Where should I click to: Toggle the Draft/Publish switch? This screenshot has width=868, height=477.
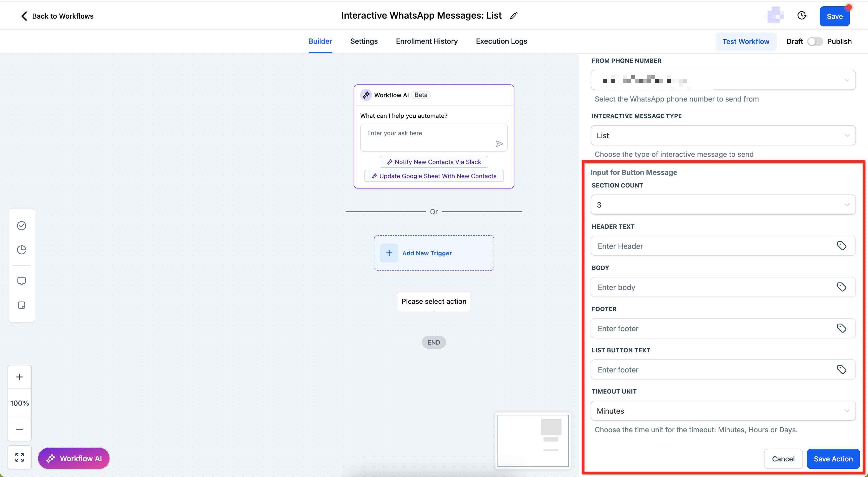point(815,41)
